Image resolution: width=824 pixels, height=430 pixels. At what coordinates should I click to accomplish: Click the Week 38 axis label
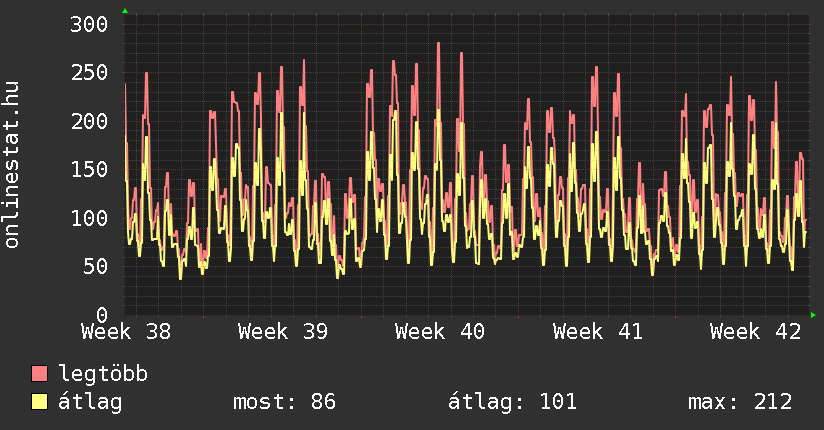[125, 331]
